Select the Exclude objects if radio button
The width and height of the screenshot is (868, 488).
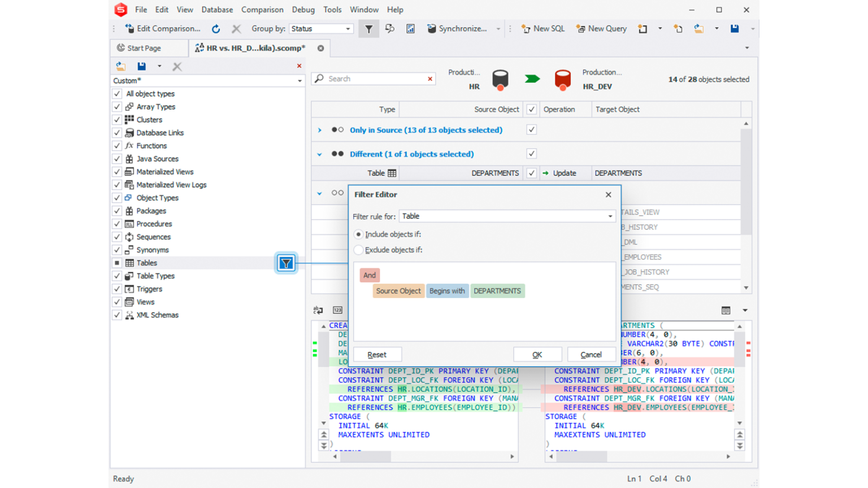358,250
